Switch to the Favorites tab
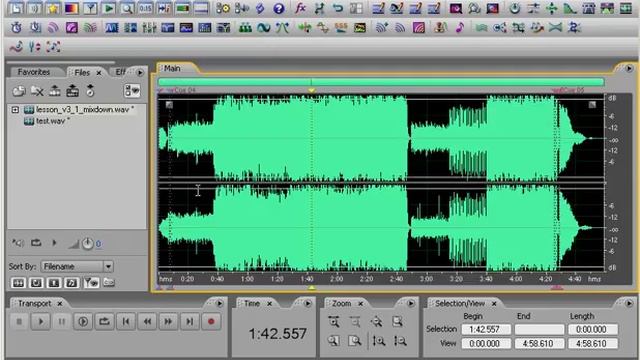The image size is (640, 360). pyautogui.click(x=34, y=72)
